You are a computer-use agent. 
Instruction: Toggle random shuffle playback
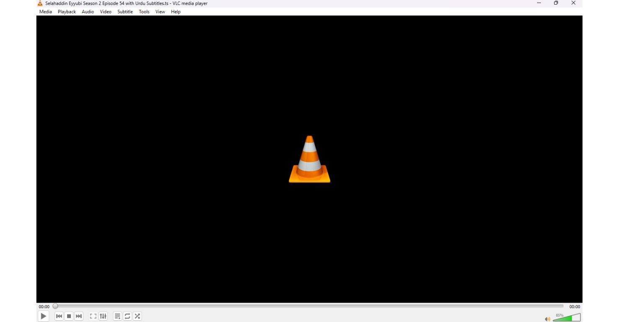coord(137,316)
